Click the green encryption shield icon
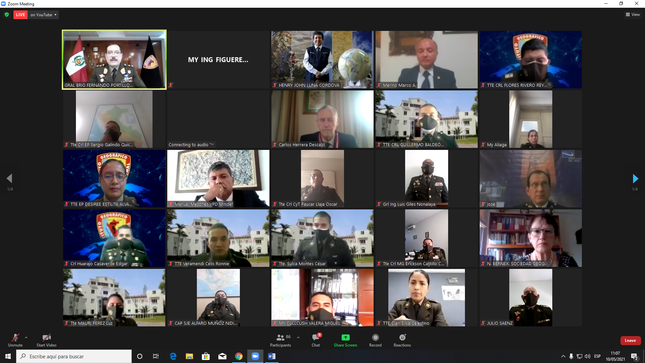 point(7,15)
